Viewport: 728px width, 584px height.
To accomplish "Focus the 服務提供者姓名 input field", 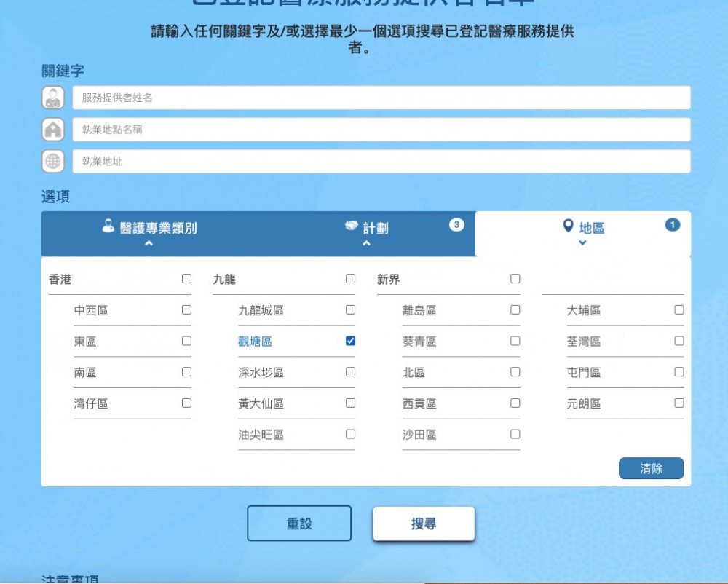I will point(381,98).
